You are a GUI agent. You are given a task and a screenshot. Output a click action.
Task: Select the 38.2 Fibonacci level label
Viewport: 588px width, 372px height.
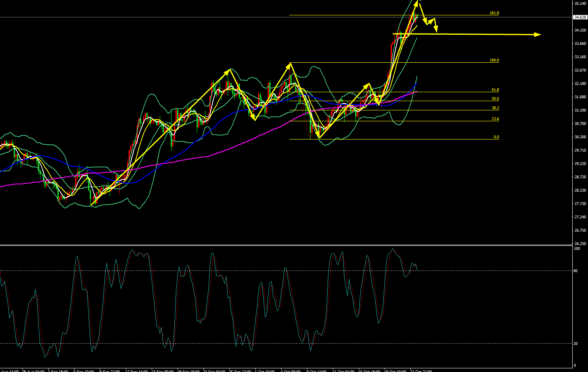point(495,108)
